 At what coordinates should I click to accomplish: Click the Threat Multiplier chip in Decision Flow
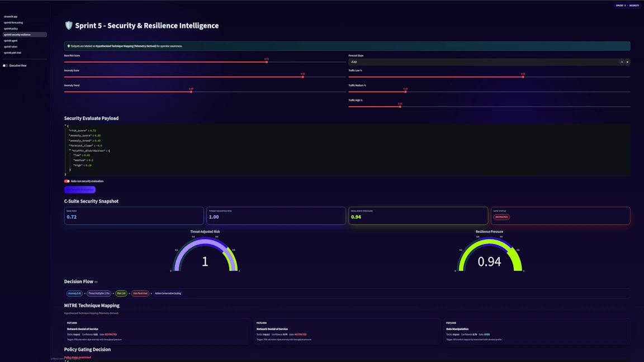pos(99,293)
